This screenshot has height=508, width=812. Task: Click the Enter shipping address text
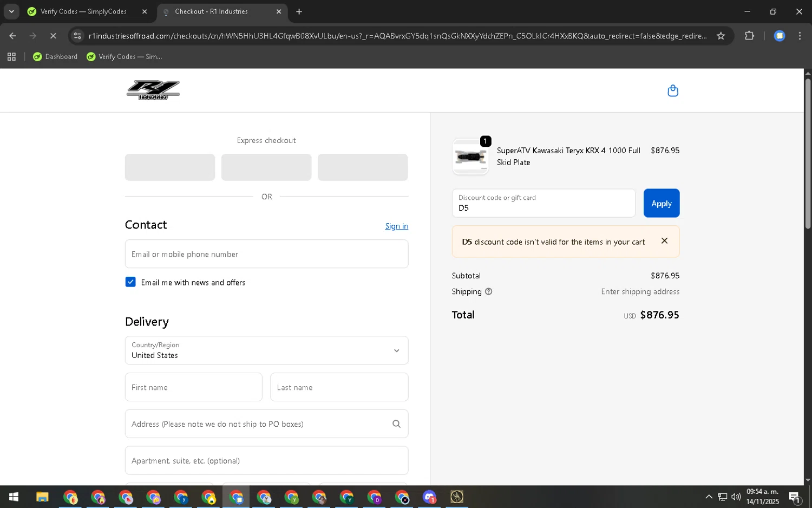[x=640, y=291]
